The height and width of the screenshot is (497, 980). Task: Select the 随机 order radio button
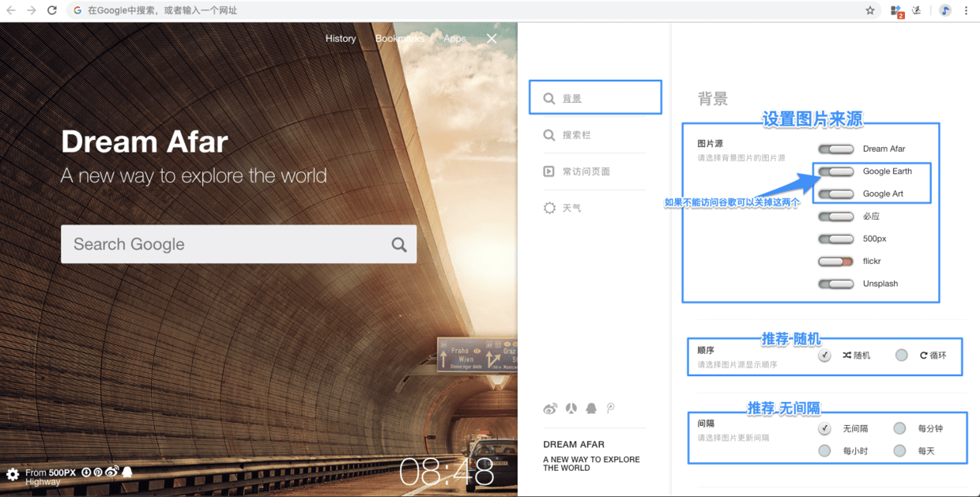pyautogui.click(x=824, y=356)
